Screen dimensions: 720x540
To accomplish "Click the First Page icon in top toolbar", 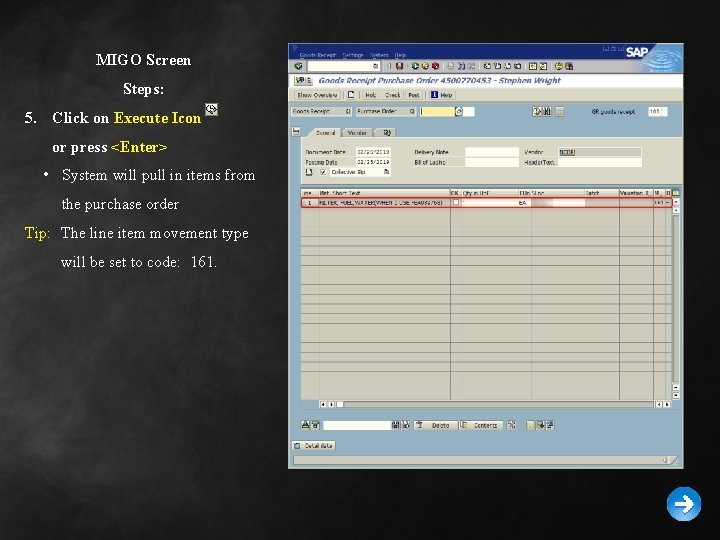I will [487, 66].
